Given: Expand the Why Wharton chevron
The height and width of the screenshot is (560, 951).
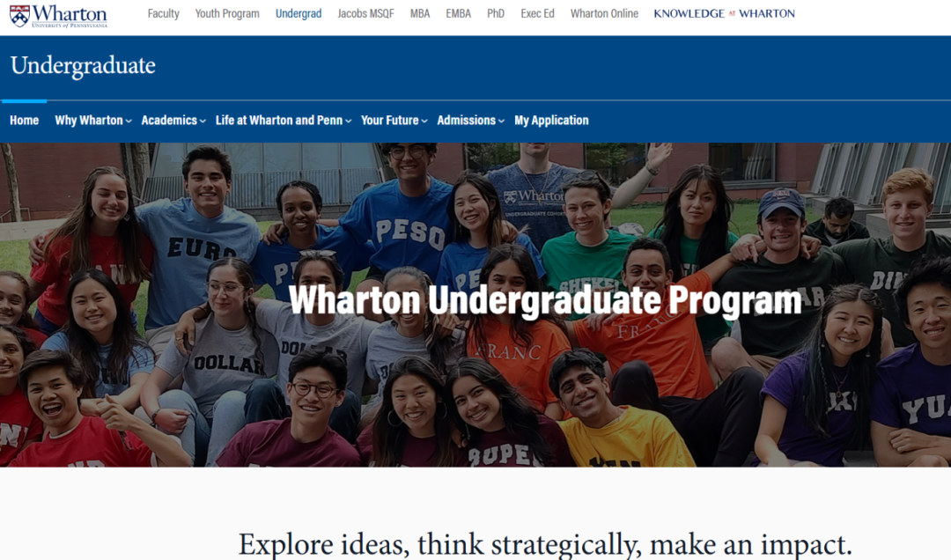Looking at the screenshot, I should point(129,122).
